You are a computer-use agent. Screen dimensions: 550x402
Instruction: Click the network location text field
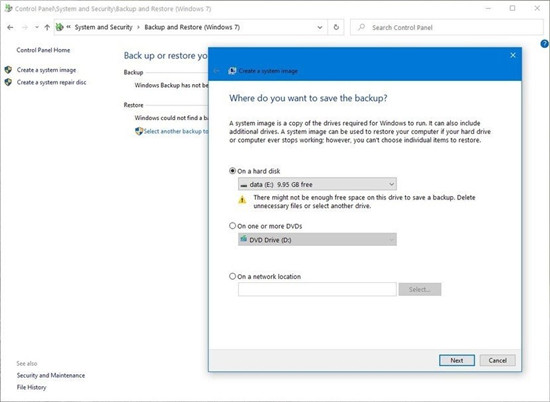pos(317,289)
